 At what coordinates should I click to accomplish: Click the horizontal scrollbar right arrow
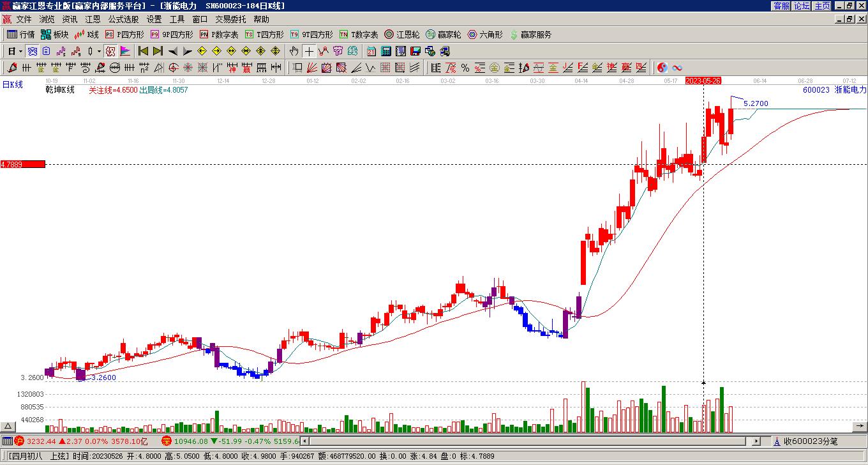pos(756,441)
